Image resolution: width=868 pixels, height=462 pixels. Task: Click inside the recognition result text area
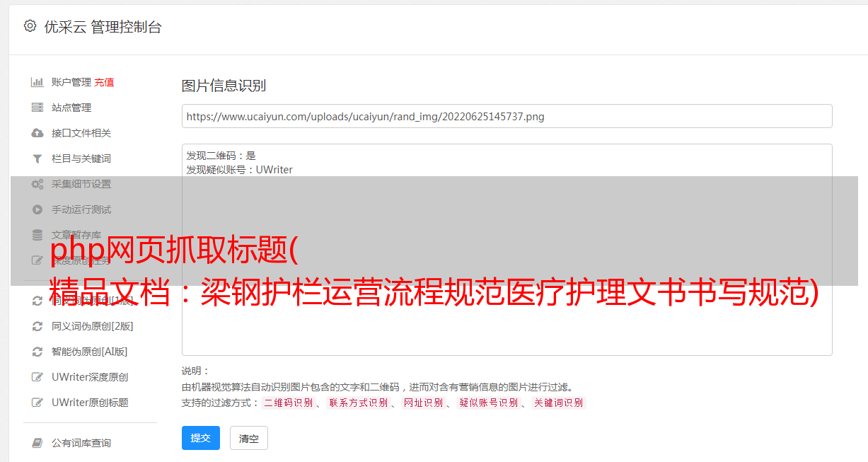[507, 250]
